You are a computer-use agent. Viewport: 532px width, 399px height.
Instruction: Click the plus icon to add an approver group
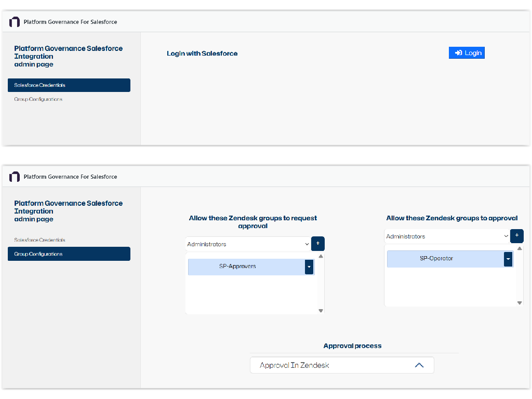pos(516,236)
